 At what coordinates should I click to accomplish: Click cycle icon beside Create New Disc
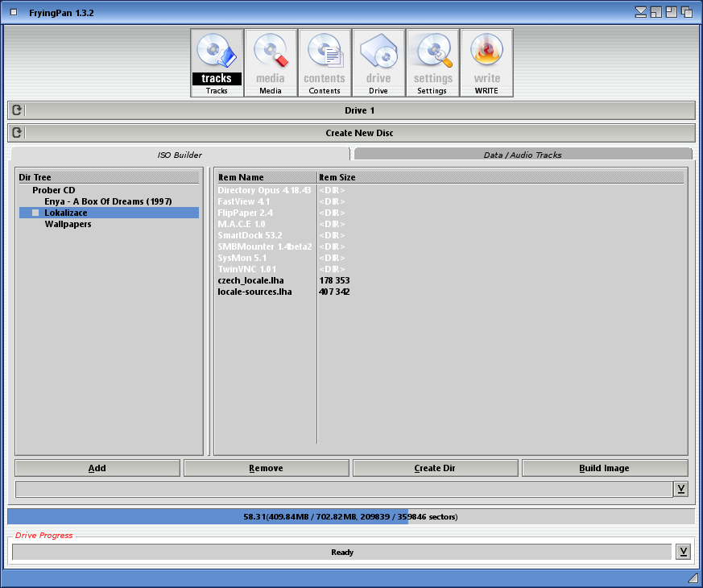[18, 133]
